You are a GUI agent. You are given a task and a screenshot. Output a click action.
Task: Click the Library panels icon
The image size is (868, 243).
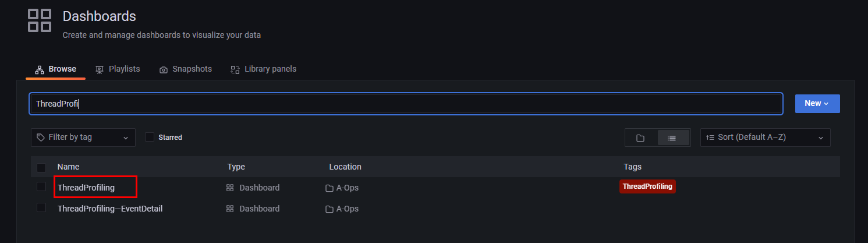[x=235, y=69]
